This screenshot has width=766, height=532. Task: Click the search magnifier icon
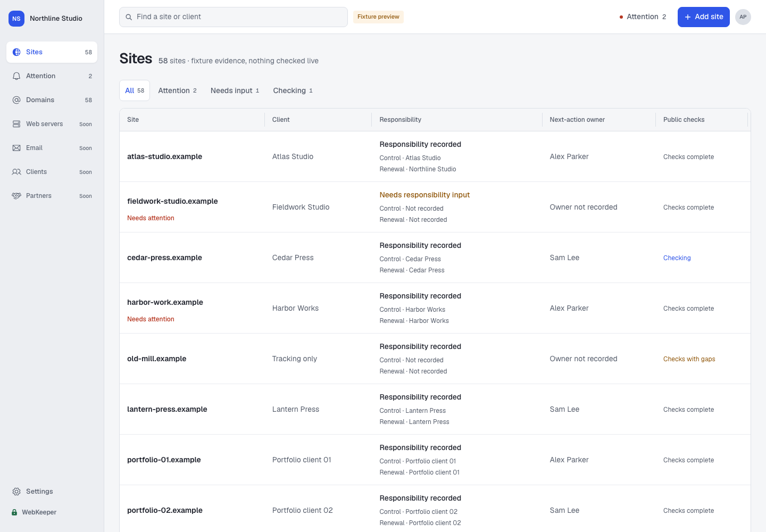click(x=129, y=17)
